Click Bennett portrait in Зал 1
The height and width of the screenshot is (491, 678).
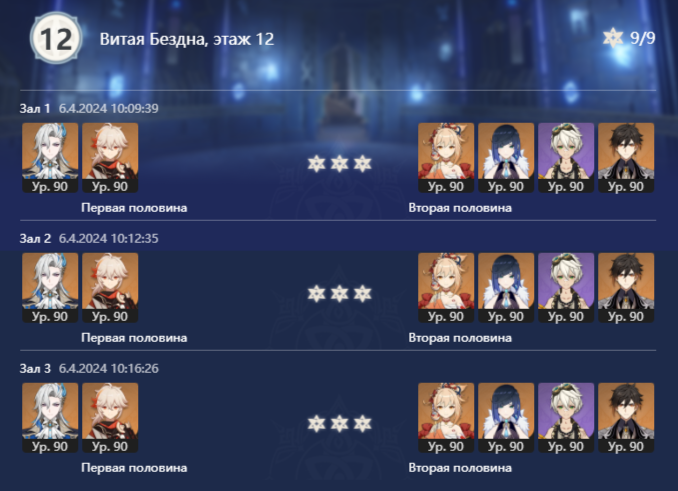[566, 157]
